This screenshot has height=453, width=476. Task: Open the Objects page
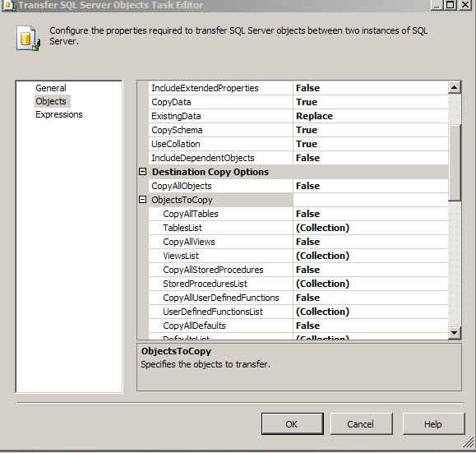(51, 101)
